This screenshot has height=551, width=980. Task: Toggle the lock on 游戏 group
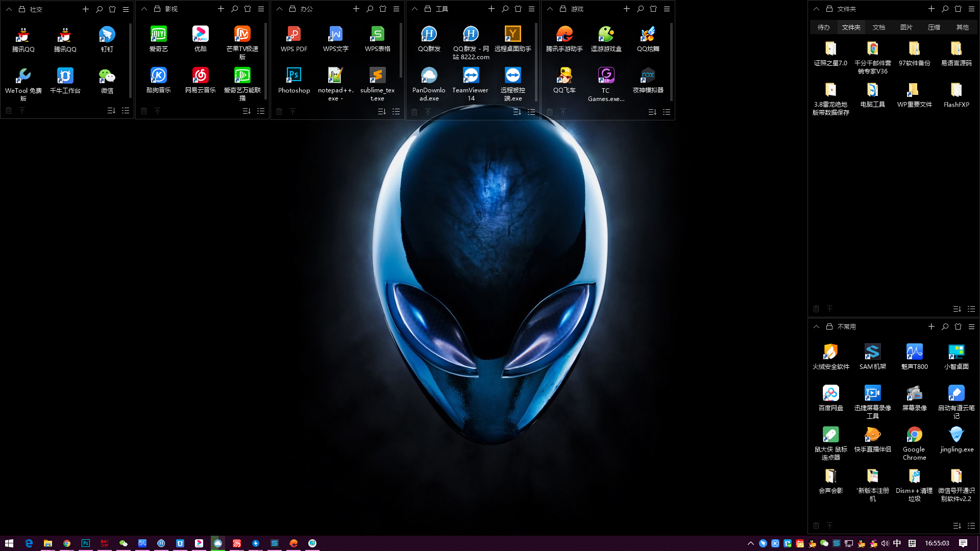563,9
